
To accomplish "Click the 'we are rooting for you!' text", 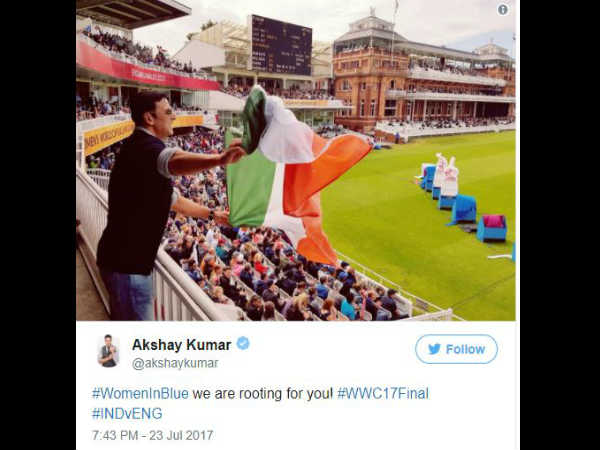I will pyautogui.click(x=262, y=393).
